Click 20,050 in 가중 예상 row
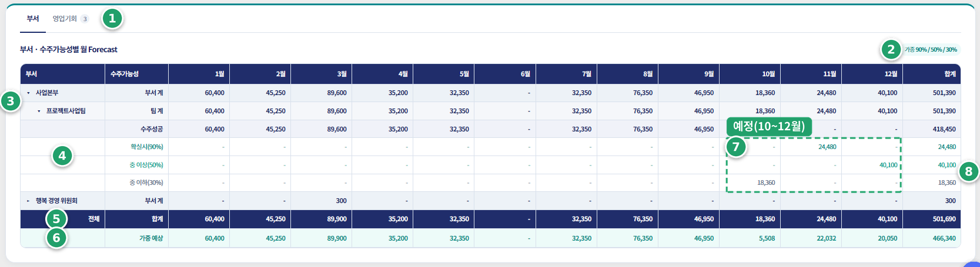The image size is (980, 267). tap(888, 238)
